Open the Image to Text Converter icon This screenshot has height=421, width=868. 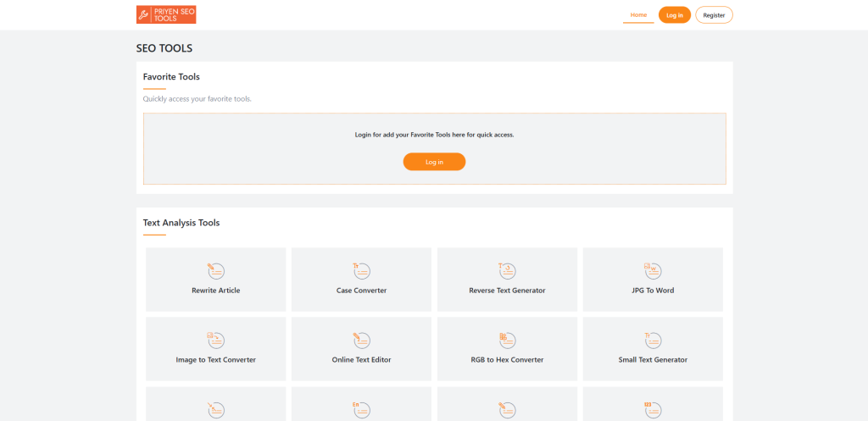click(x=215, y=340)
